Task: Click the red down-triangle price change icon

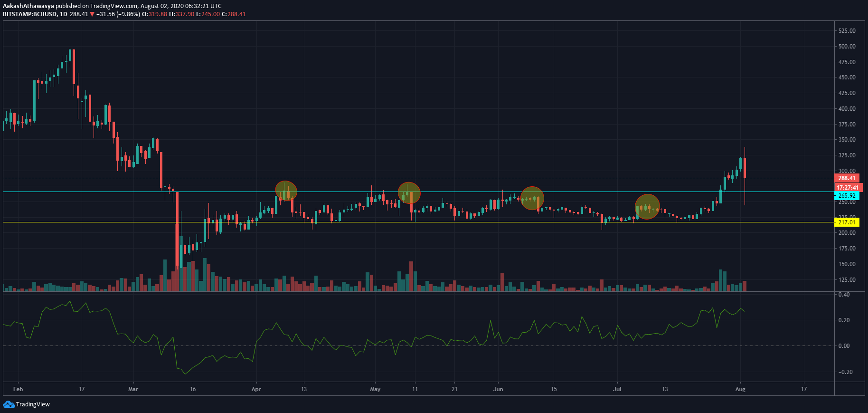Action: (92, 14)
